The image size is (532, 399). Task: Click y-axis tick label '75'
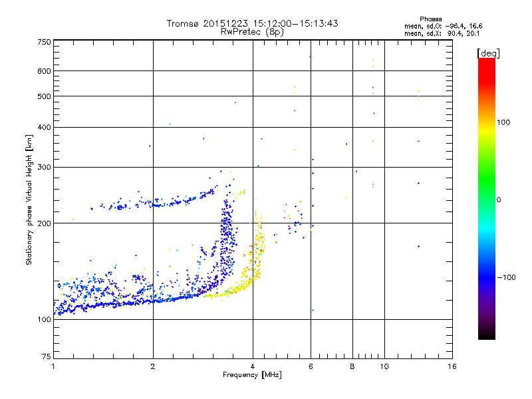[47, 356]
